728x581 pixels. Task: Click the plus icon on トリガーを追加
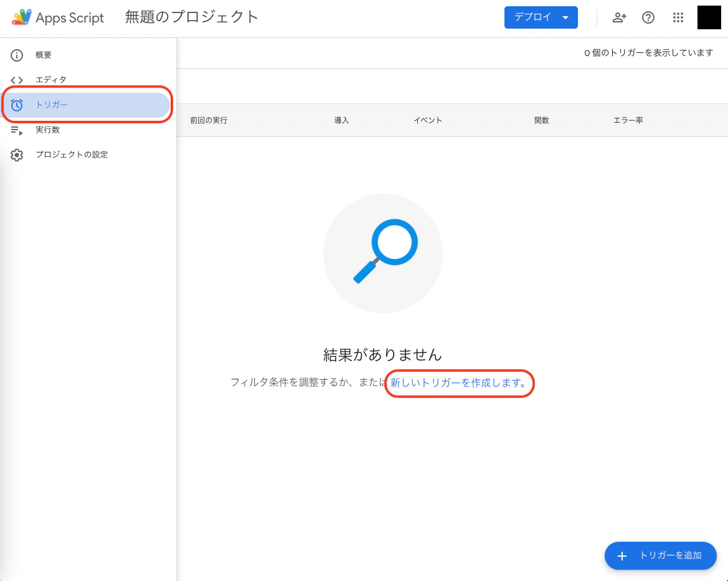[622, 556]
